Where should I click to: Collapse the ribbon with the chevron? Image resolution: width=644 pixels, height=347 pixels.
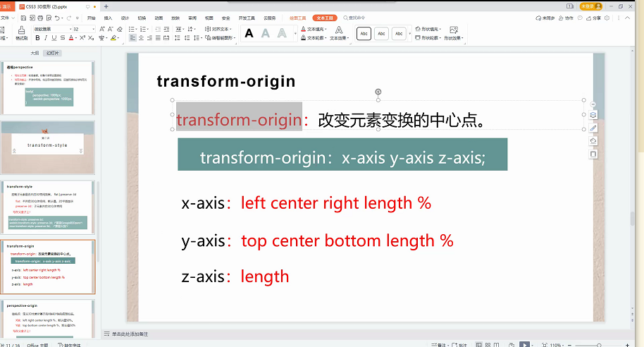pos(627,18)
